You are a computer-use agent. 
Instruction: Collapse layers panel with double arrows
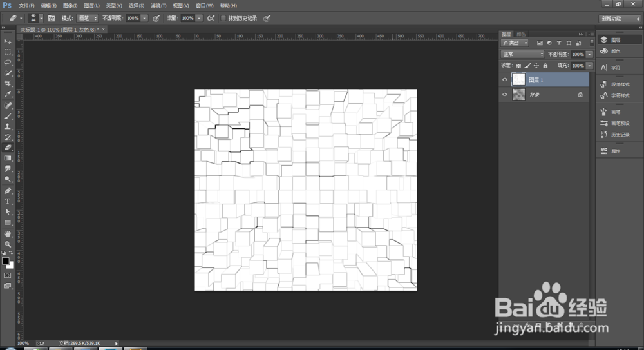581,34
